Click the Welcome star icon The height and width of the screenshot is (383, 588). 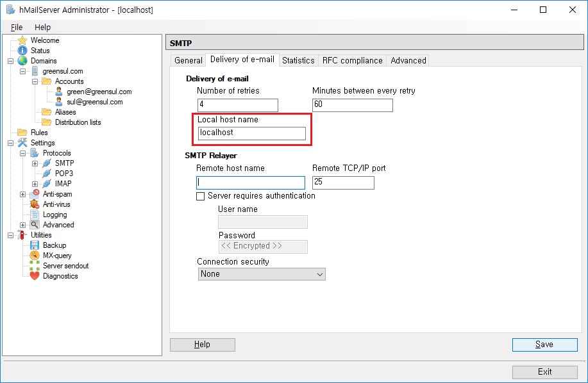pos(22,40)
